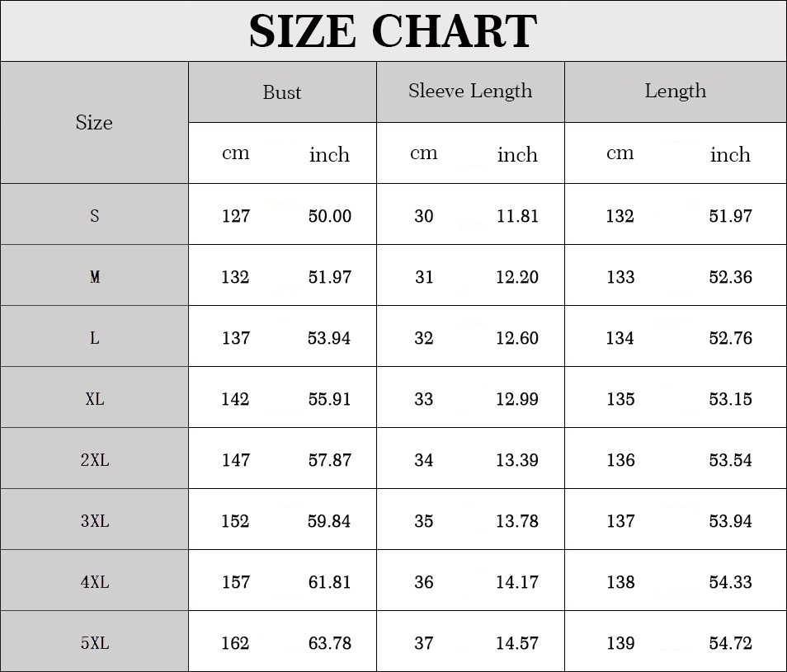Select the M size row label
The height and width of the screenshot is (672, 787).
[x=95, y=277]
